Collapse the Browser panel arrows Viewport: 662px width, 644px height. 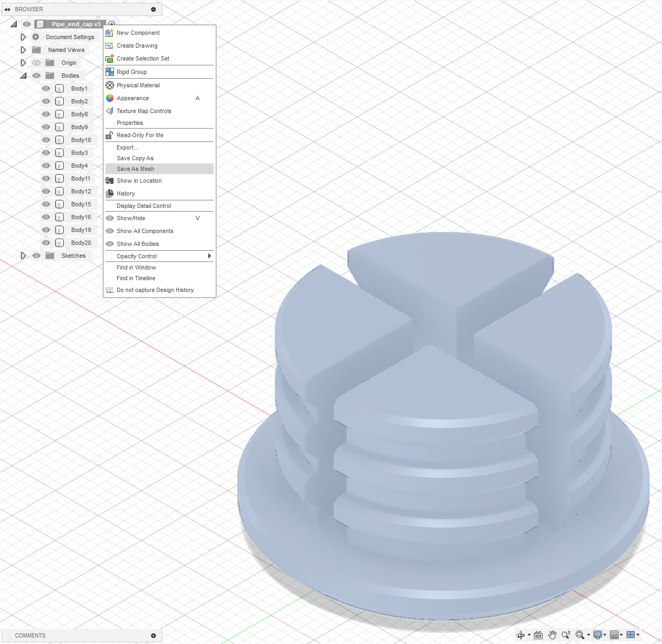(7, 9)
